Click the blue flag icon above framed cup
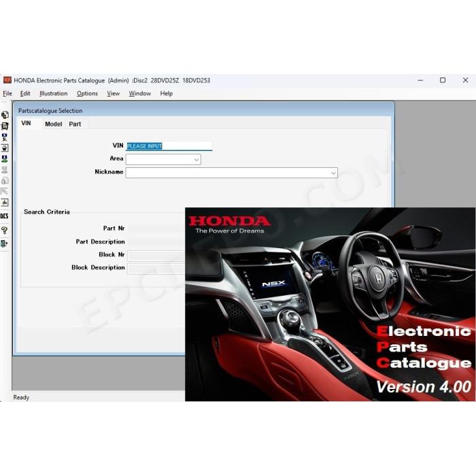Screen dimensions: 476x476 (x=5, y=137)
